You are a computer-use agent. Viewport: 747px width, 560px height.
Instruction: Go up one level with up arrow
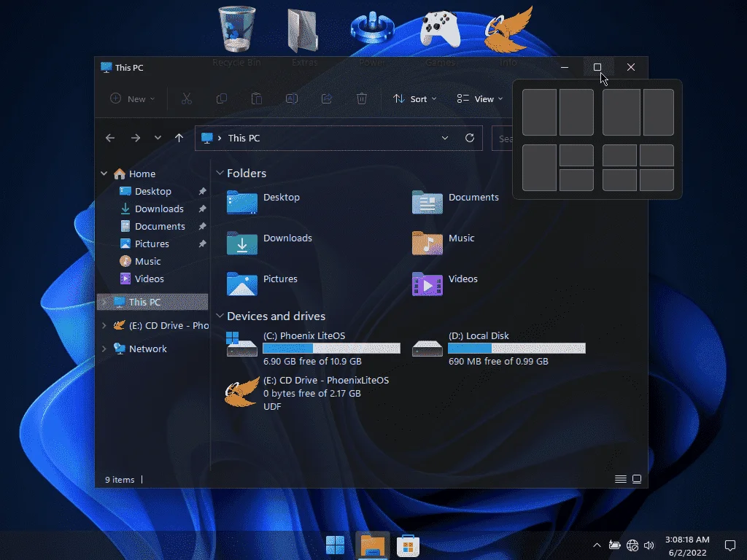pos(179,138)
